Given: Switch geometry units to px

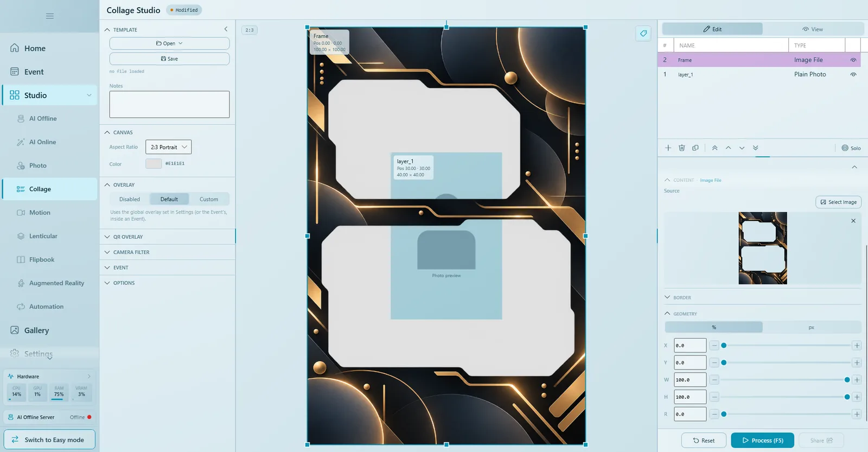Looking at the screenshot, I should (812, 327).
